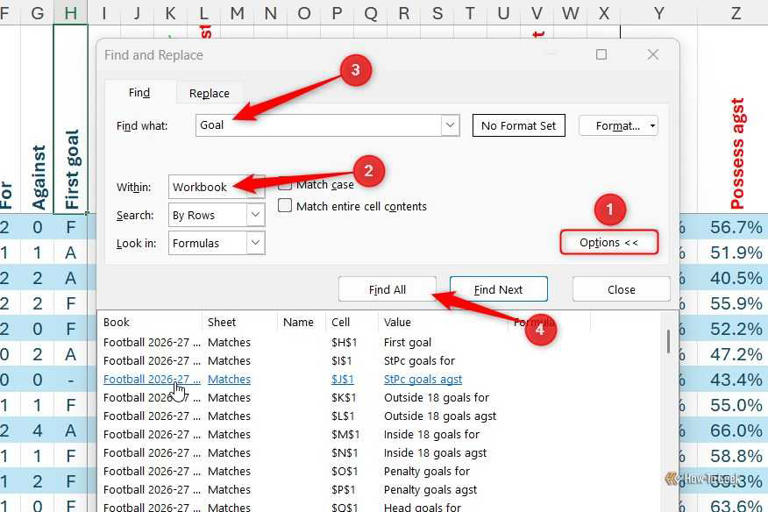Collapse options with Options << button

609,243
